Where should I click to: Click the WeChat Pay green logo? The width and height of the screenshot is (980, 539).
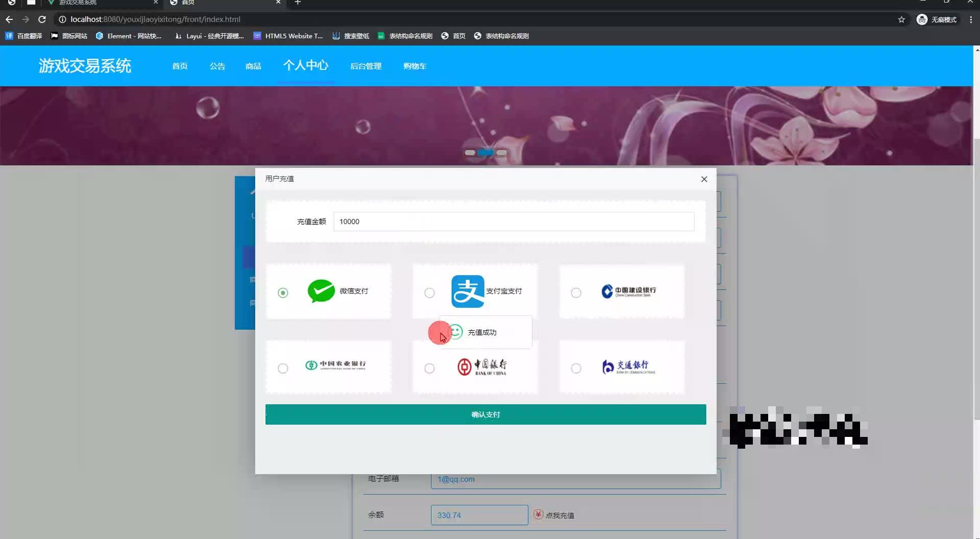321,291
